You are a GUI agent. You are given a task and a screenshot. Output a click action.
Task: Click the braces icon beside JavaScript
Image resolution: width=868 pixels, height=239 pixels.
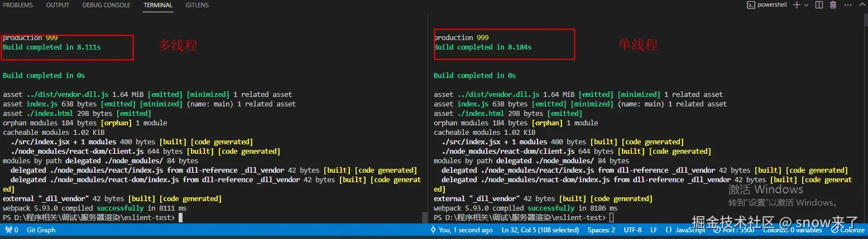pyautogui.click(x=669, y=230)
